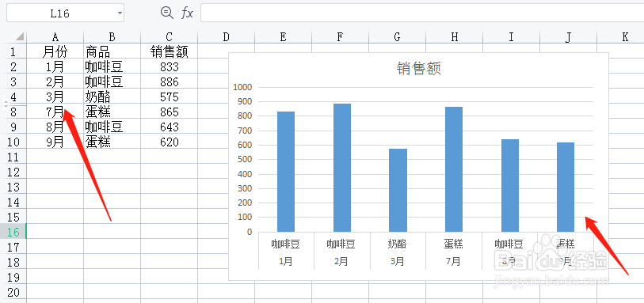644x303 pixels.
Task: Select the cell containing 7月
Action: click(x=55, y=112)
